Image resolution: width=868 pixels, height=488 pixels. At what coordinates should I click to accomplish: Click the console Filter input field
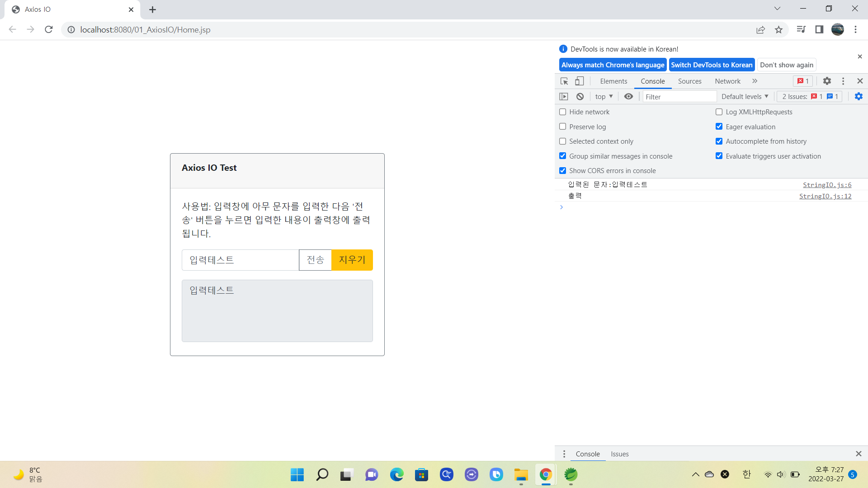tap(679, 97)
